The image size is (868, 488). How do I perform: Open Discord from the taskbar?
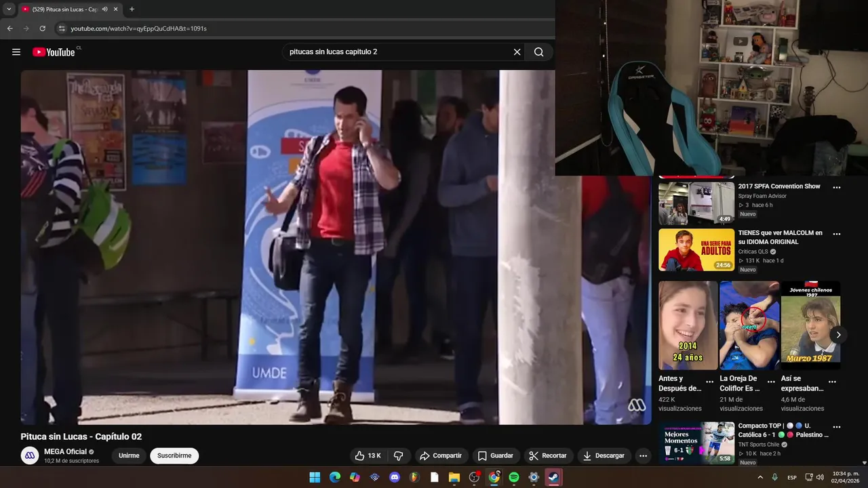395,477
